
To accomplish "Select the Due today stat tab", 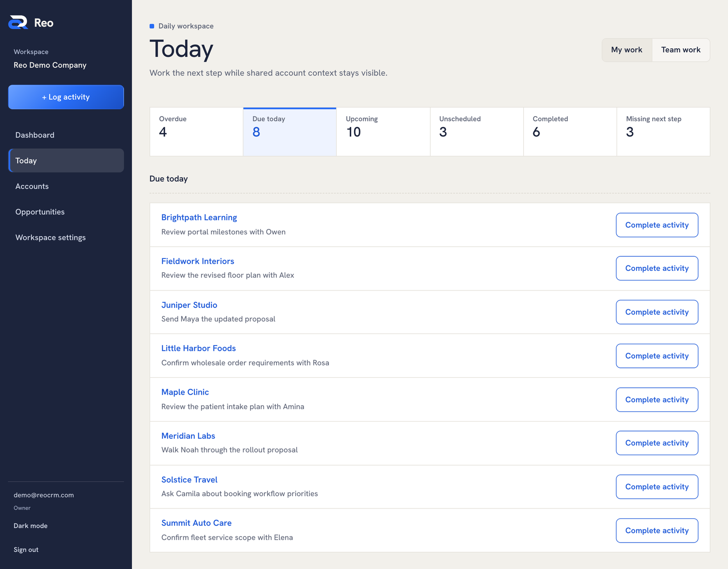I will [290, 132].
